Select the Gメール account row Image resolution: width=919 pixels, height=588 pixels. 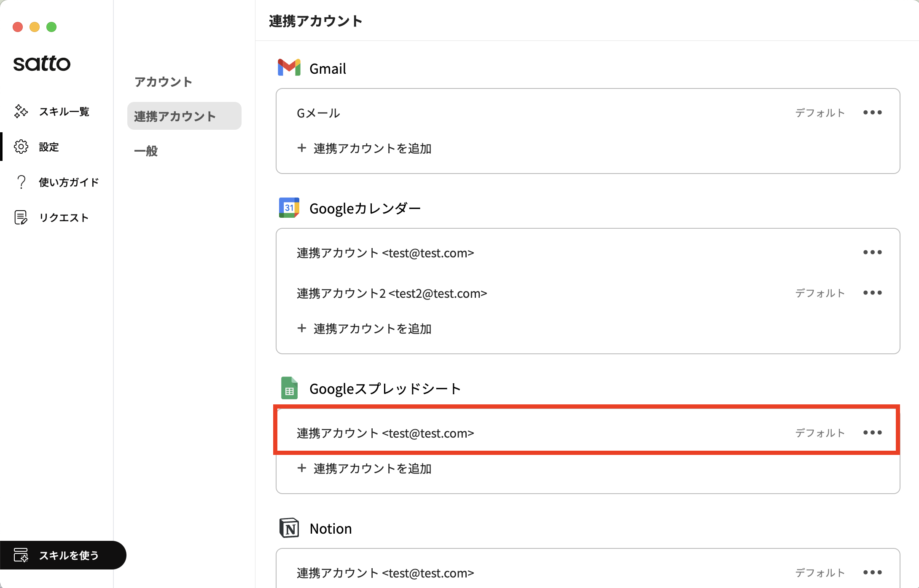click(x=588, y=112)
